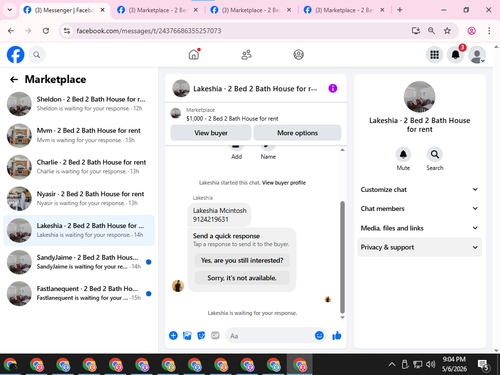
Task: Mute the Lakeshia conversation
Action: click(403, 155)
